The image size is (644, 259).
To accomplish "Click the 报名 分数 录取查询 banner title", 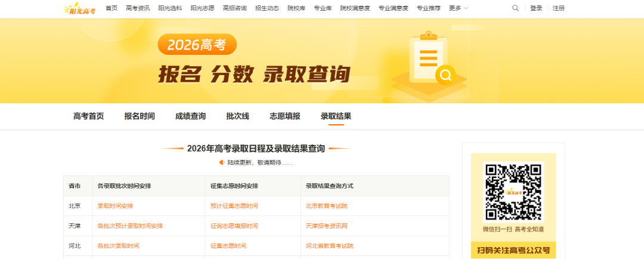I will coord(255,75).
